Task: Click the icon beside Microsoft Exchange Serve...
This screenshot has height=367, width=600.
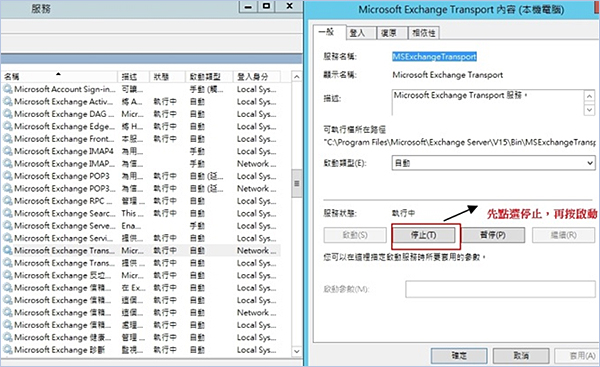Action: pyautogui.click(x=8, y=226)
